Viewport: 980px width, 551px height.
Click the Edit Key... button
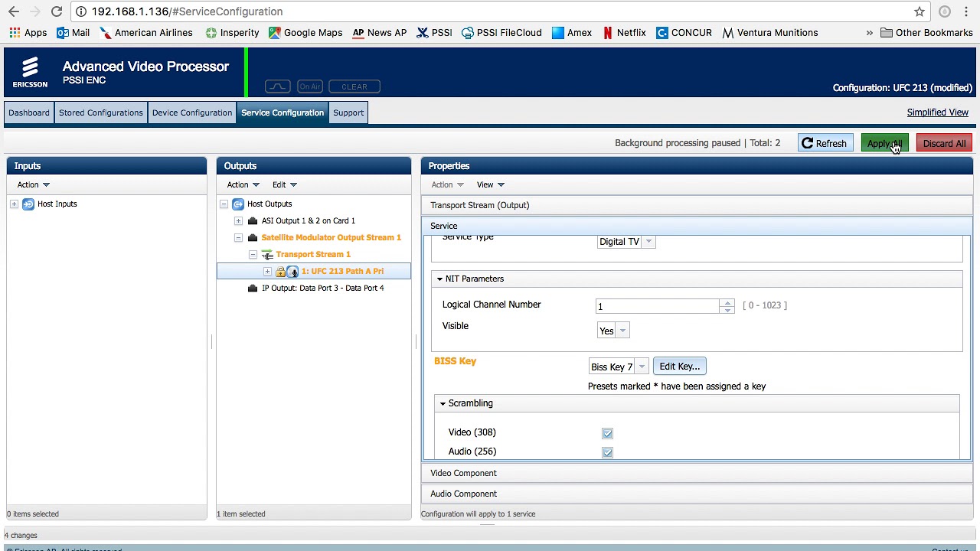coord(680,367)
